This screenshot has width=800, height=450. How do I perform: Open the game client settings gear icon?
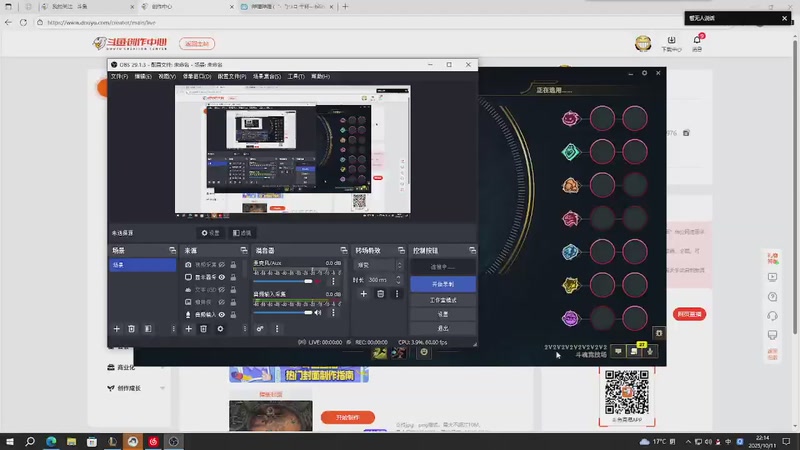click(x=644, y=73)
